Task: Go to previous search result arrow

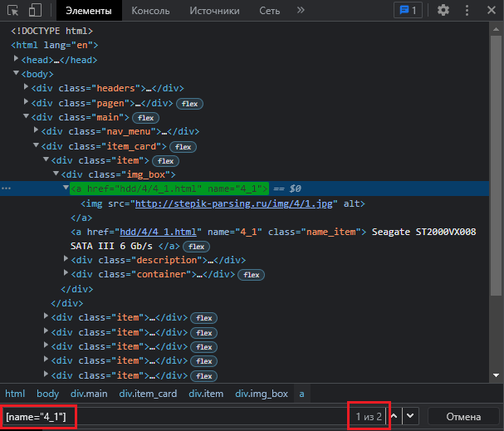Action: [x=396, y=415]
